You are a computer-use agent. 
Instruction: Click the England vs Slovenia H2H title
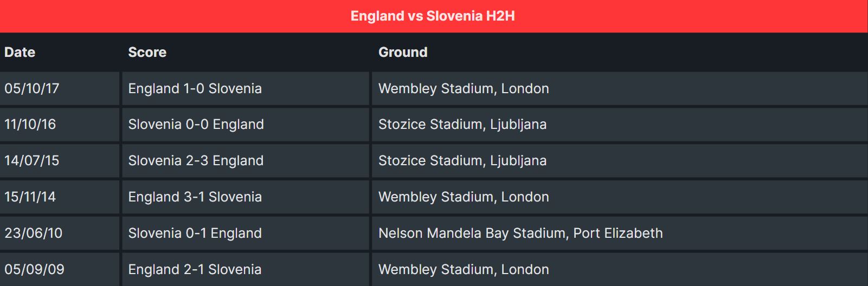coord(433,16)
